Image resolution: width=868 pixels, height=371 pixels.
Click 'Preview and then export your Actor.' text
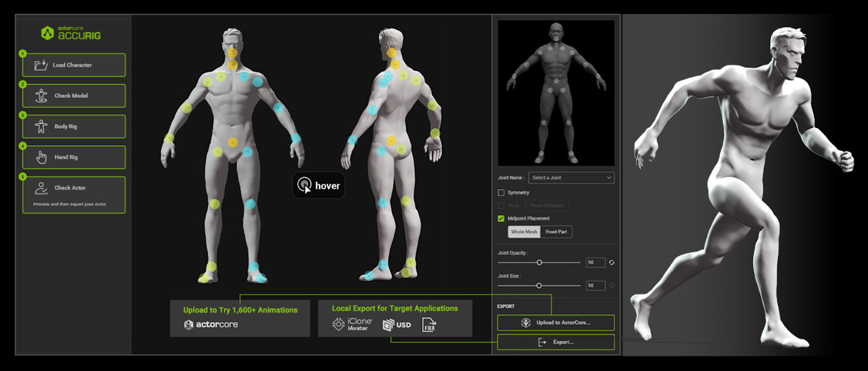[x=70, y=204]
